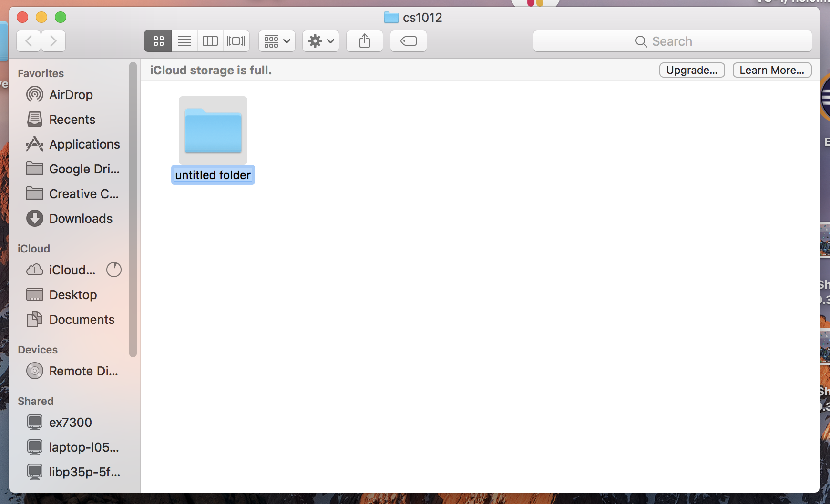This screenshot has width=830, height=504.
Task: Click the sidebar vertical scrollbar
Action: (x=133, y=210)
